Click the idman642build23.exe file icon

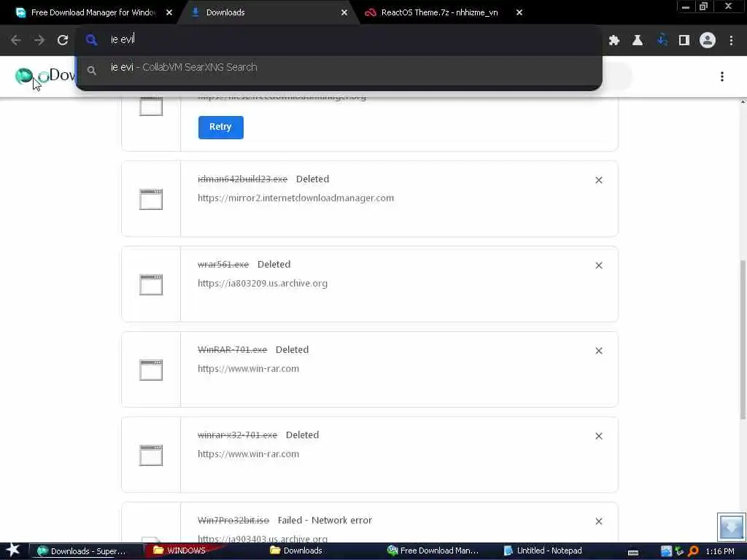pyautogui.click(x=151, y=199)
